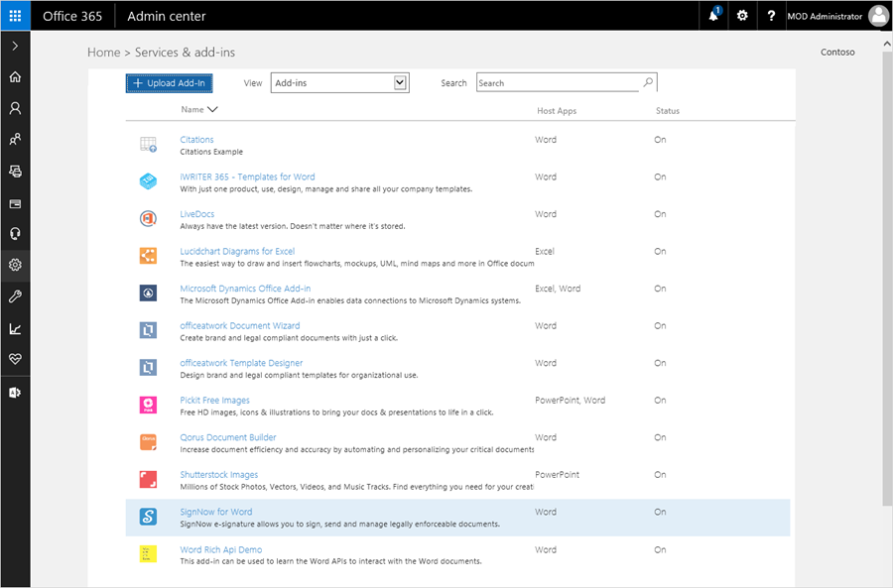This screenshot has width=893, height=588.
Task: Expand the left navigation chevron
Action: coord(15,47)
